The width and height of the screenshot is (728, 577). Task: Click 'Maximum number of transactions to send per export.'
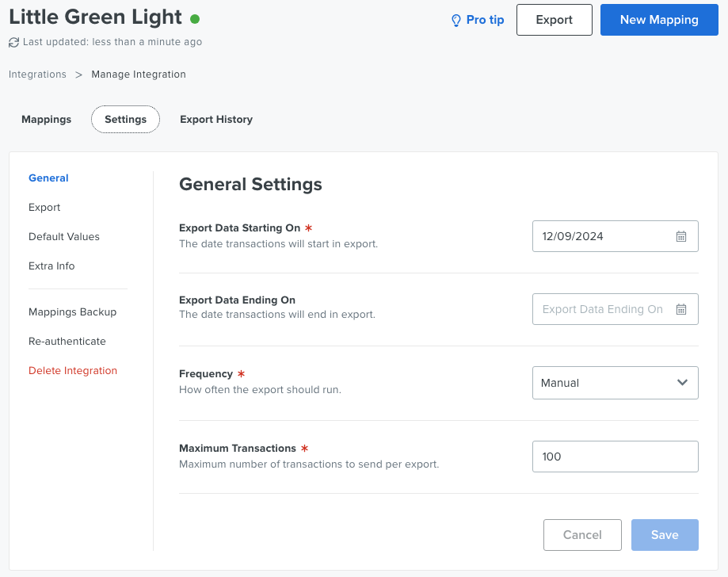coord(309,464)
